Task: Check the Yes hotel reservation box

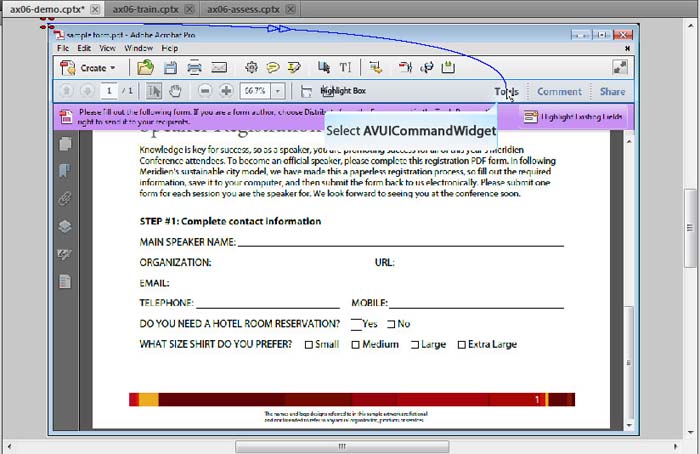Action: tap(356, 324)
